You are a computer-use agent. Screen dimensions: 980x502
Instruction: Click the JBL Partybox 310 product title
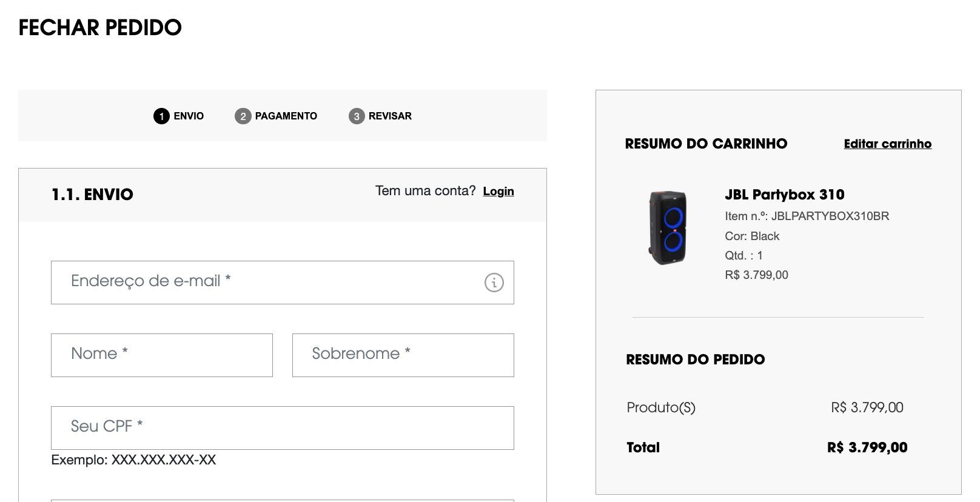tap(784, 195)
